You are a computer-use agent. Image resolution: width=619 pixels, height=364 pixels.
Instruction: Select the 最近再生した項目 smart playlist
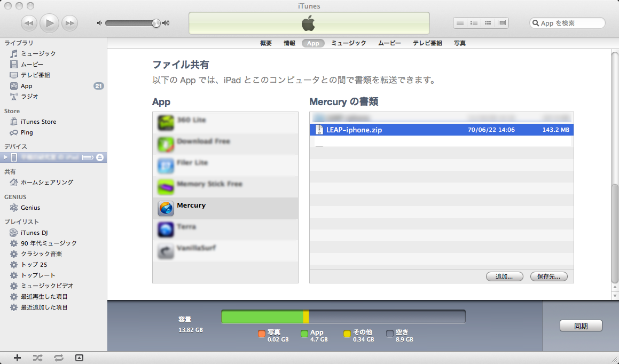38,297
